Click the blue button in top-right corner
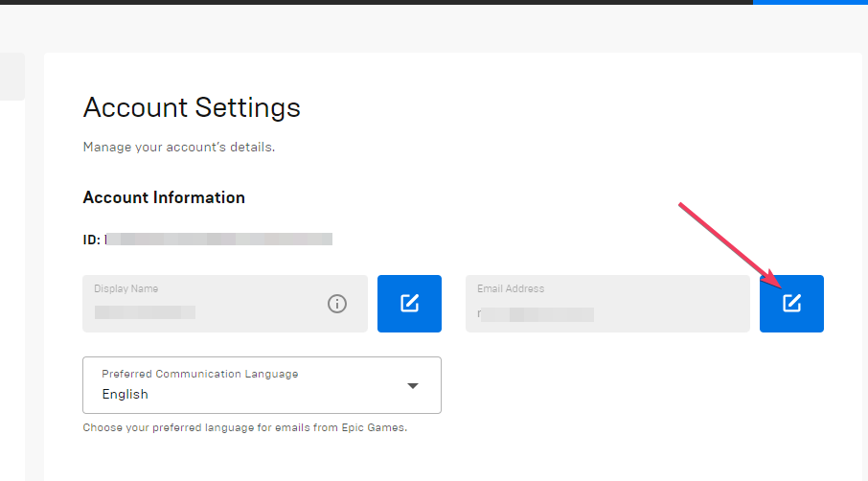 click(810, 2)
